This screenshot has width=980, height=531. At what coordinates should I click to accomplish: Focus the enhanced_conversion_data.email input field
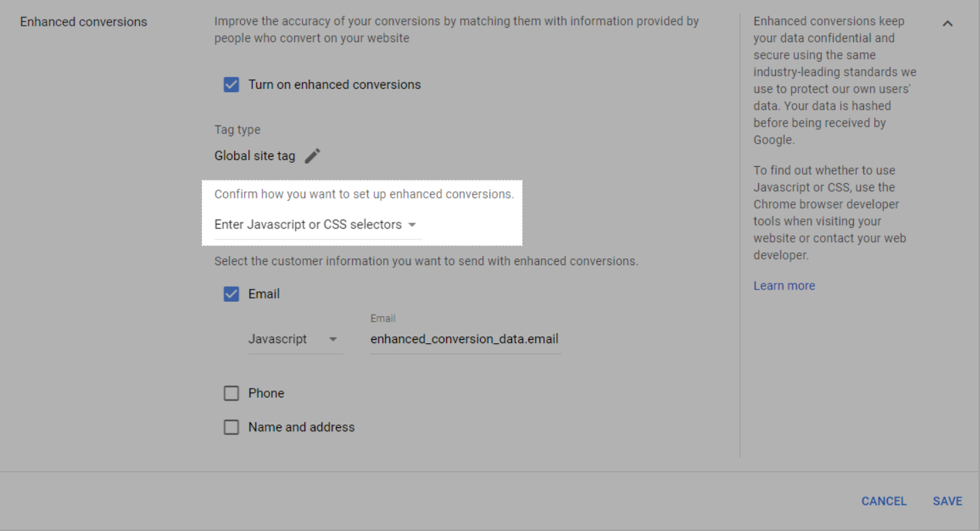(465, 339)
